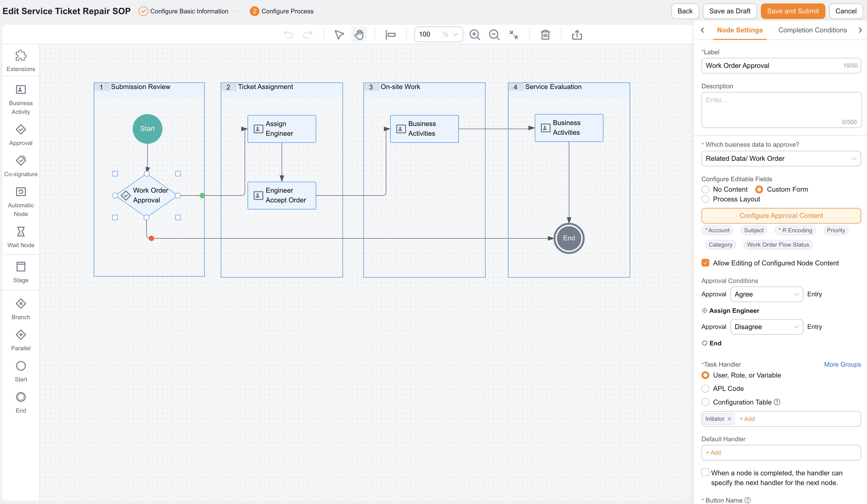Viewport: 867px width, 504px height.
Task: Open the More Groups link
Action: click(842, 364)
